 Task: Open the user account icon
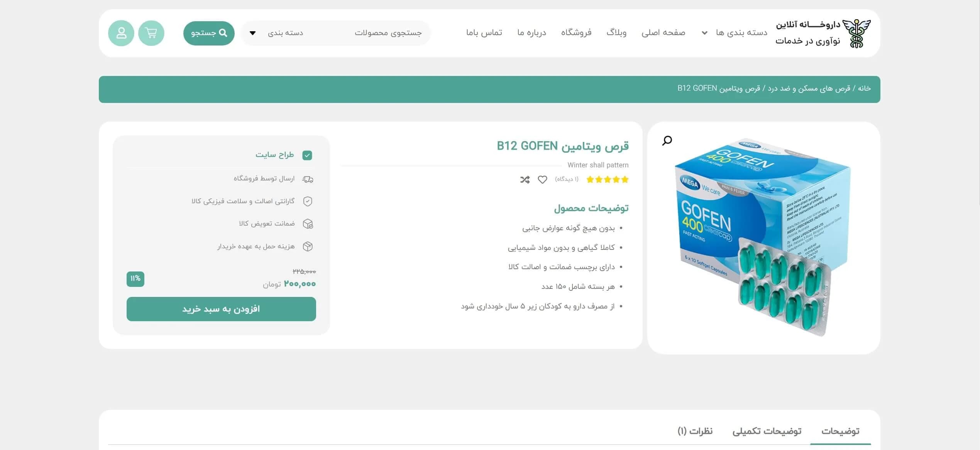tap(121, 33)
